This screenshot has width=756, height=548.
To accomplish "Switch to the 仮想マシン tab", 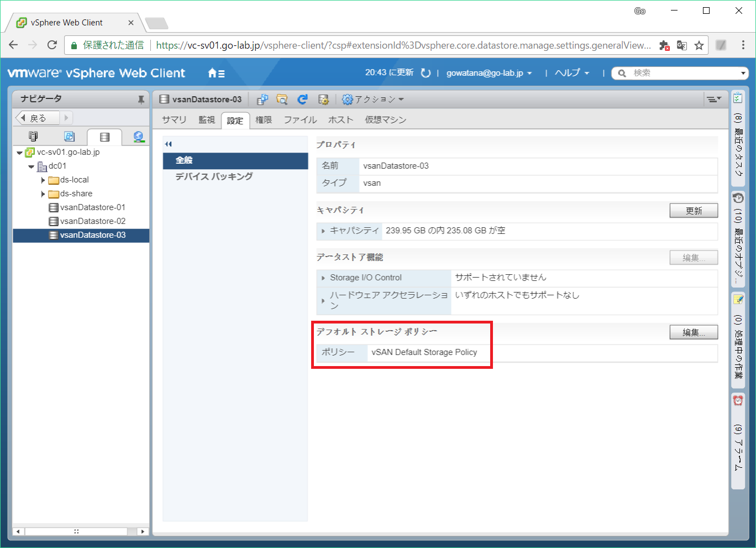I will pyautogui.click(x=385, y=120).
